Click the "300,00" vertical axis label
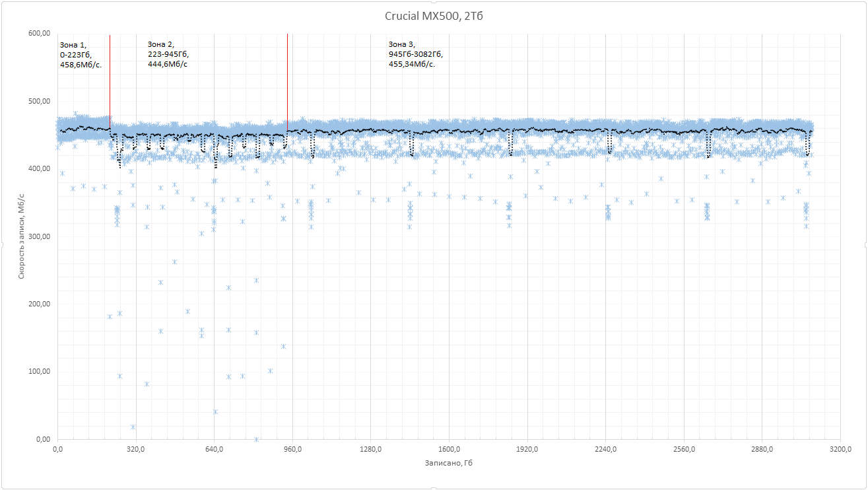Image resolution: width=868 pixels, height=490 pixels. [x=41, y=236]
